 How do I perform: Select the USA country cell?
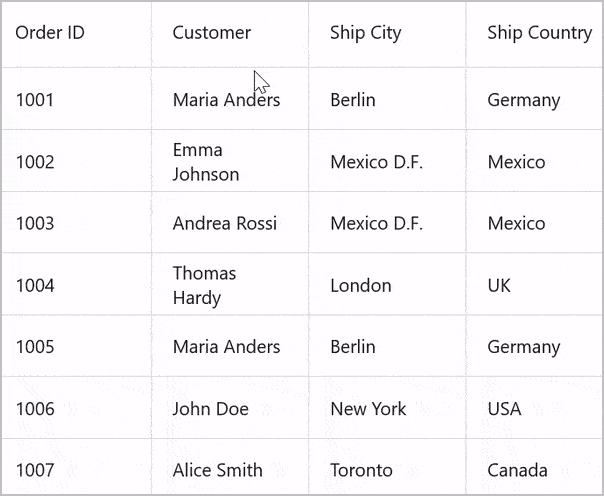coord(535,408)
